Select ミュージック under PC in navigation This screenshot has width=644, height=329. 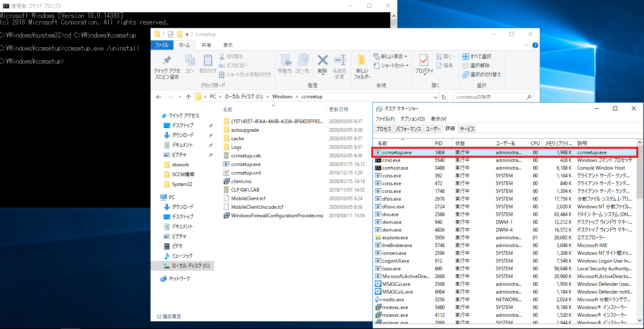[178, 256]
